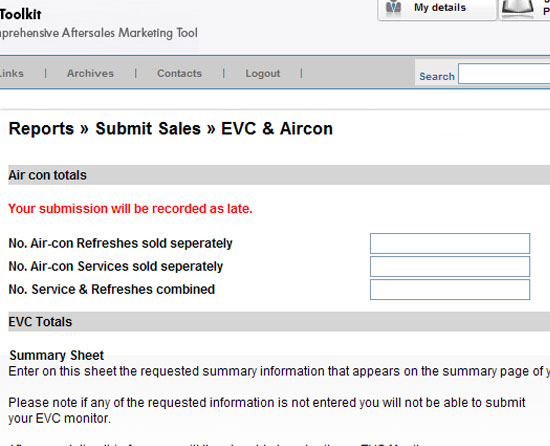Click the Search label link
Image resolution: width=550 pixels, height=446 pixels.
pyautogui.click(x=437, y=76)
